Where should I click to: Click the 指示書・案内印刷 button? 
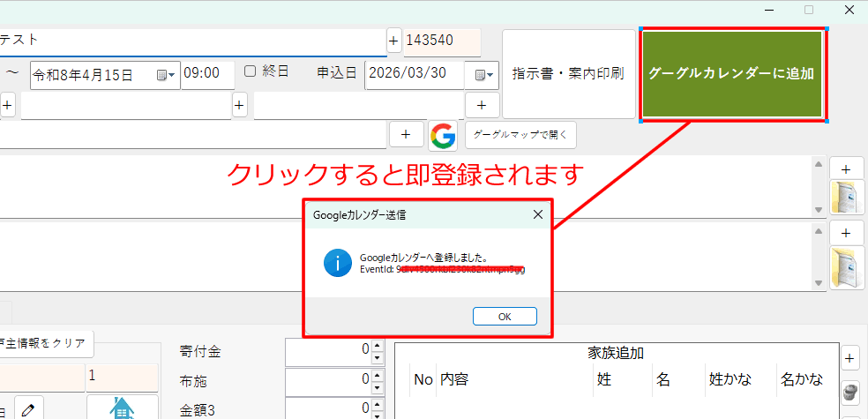point(568,73)
